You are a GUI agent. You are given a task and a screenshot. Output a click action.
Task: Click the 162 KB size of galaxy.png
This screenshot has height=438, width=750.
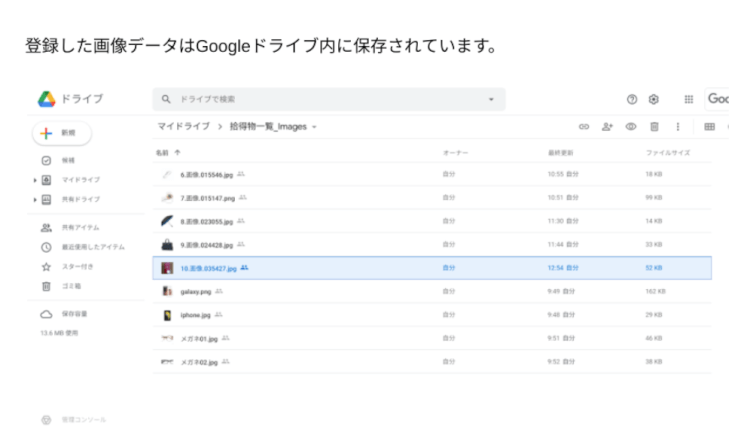pyautogui.click(x=655, y=291)
